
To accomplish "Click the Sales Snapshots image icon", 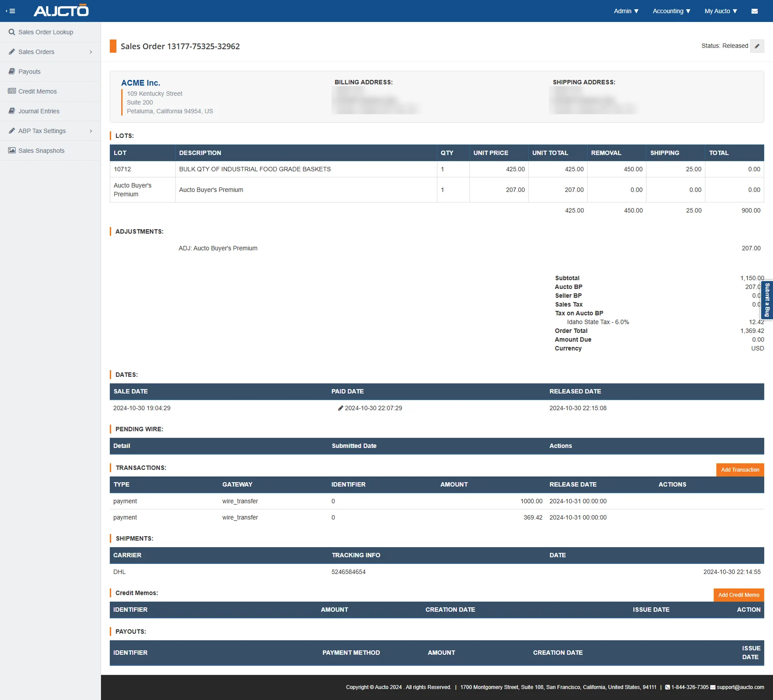I will click(x=12, y=151).
